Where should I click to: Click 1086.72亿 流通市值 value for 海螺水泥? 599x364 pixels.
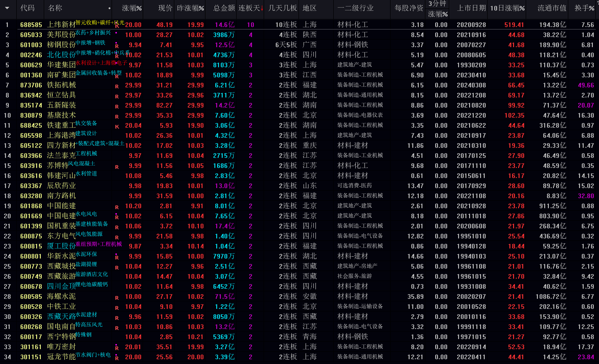tap(551, 297)
